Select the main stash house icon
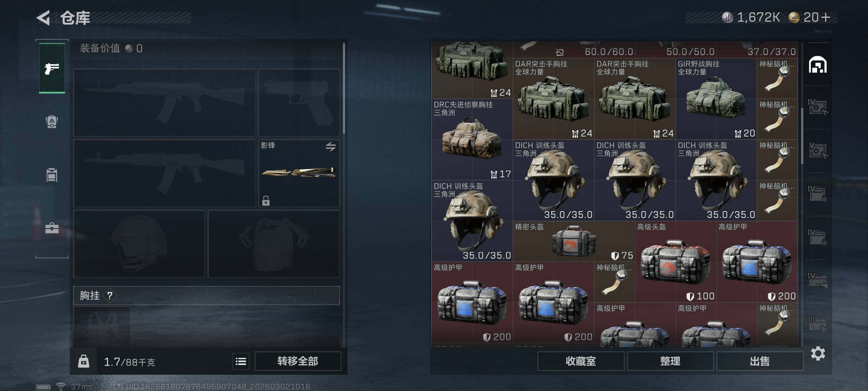 [x=818, y=65]
